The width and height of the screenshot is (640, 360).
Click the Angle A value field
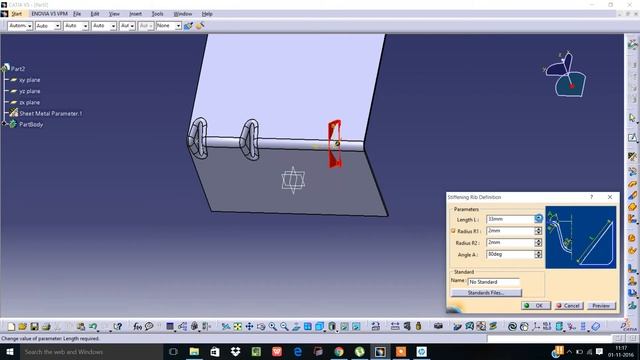coord(510,255)
